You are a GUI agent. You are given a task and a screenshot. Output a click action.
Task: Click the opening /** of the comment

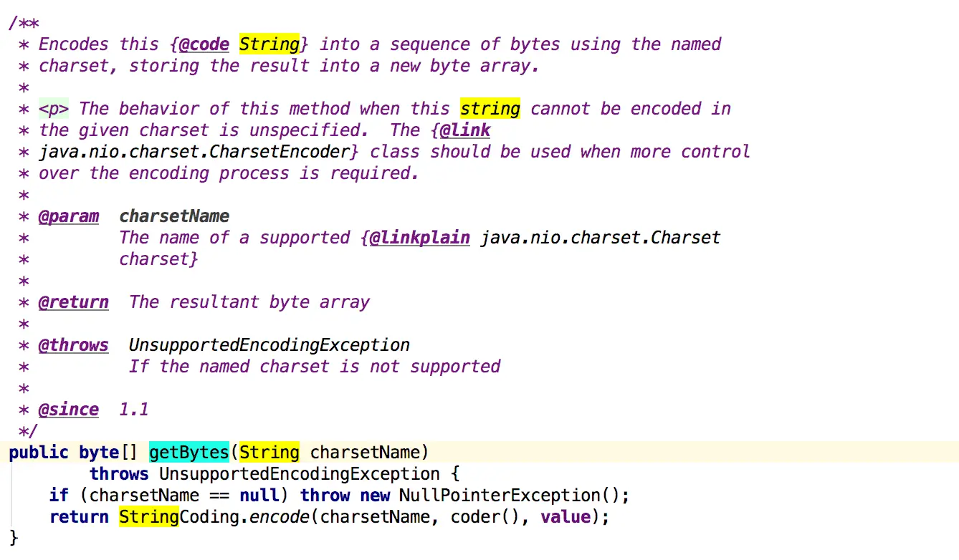[x=24, y=23]
